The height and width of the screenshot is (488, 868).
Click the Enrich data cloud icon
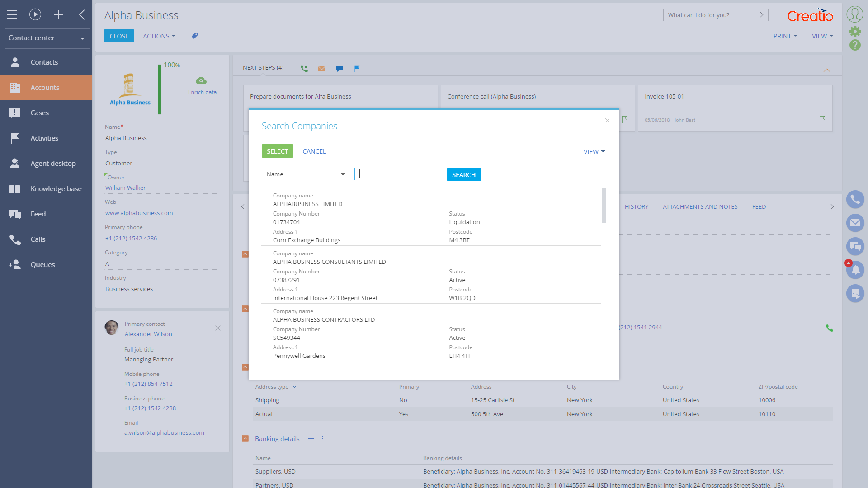click(201, 81)
